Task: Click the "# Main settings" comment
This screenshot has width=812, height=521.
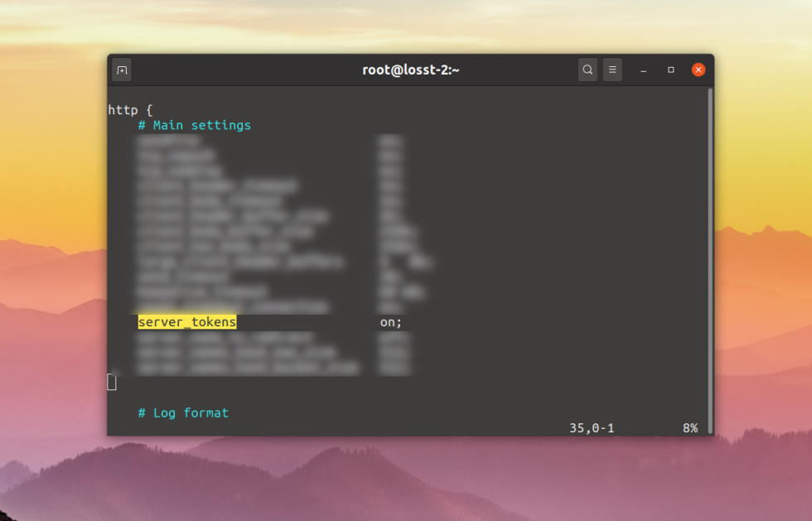Action: pyautogui.click(x=195, y=125)
